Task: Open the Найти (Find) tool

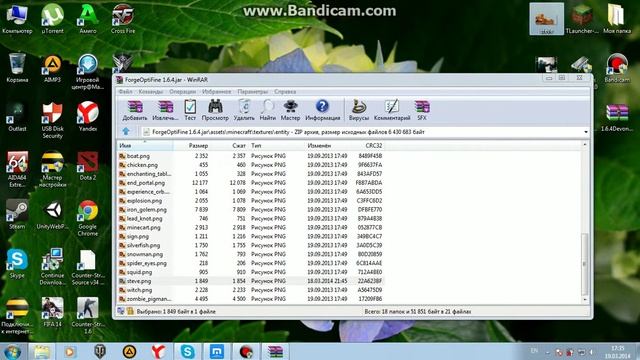Action: pyautogui.click(x=267, y=110)
